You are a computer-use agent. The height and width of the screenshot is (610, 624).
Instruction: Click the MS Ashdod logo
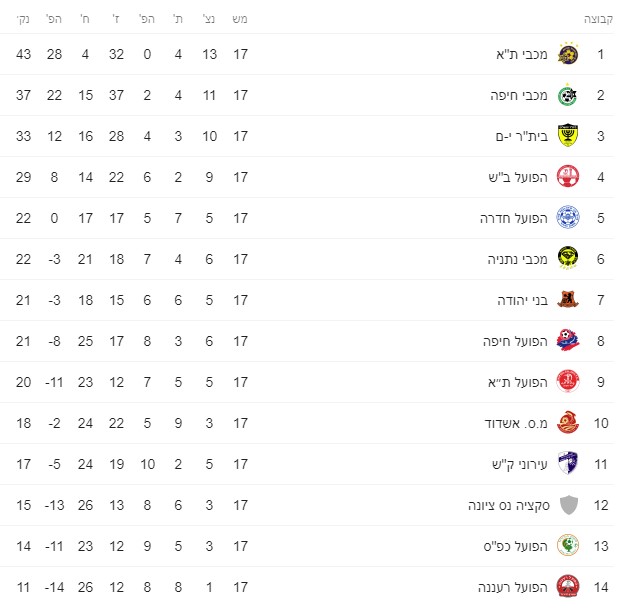pos(568,423)
